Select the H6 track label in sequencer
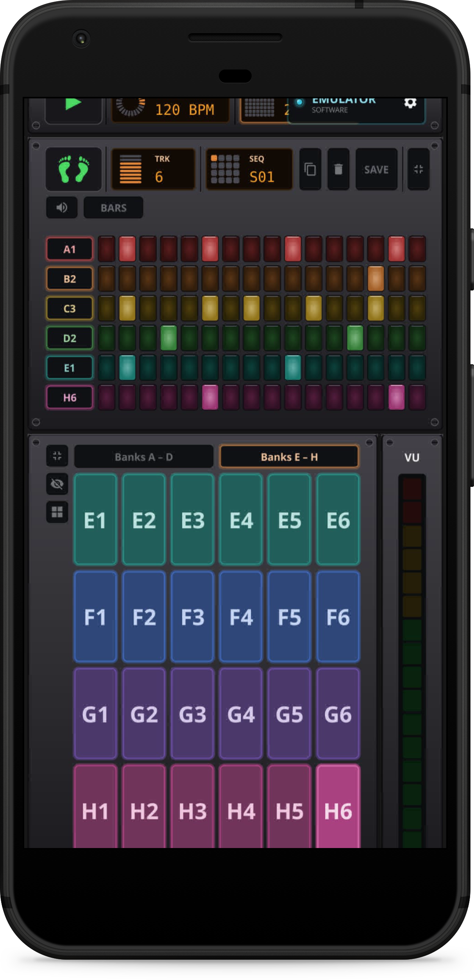 [x=70, y=397]
